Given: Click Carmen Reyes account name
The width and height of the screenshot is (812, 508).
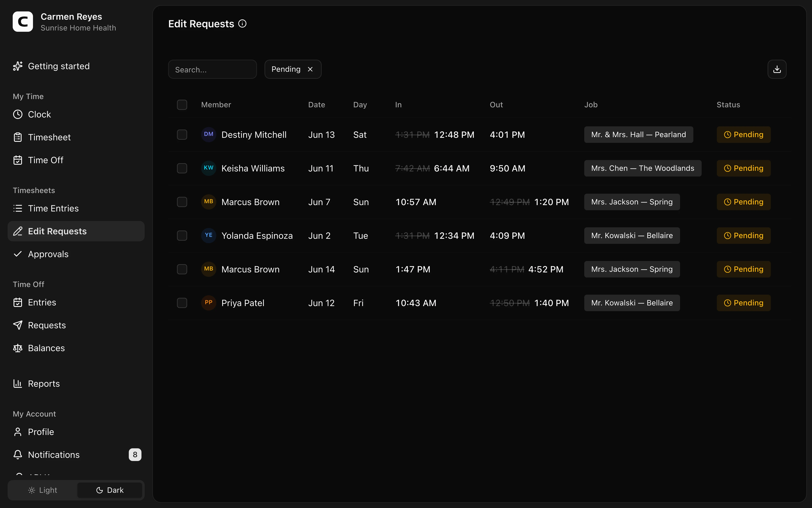Looking at the screenshot, I should point(71,17).
